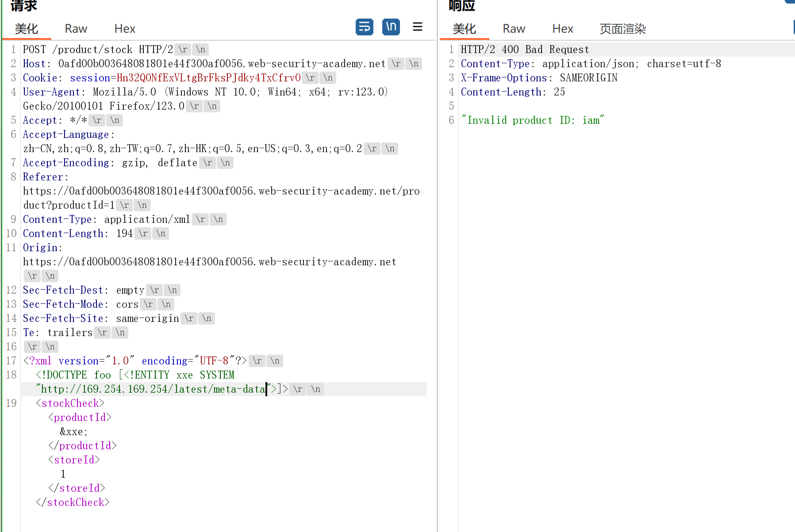Click the closing productId tag
This screenshot has height=532, width=795.
click(x=82, y=446)
